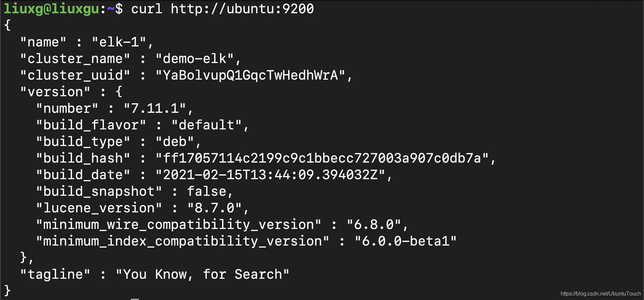Click the lucene_version "8.7.0" value

[214, 208]
